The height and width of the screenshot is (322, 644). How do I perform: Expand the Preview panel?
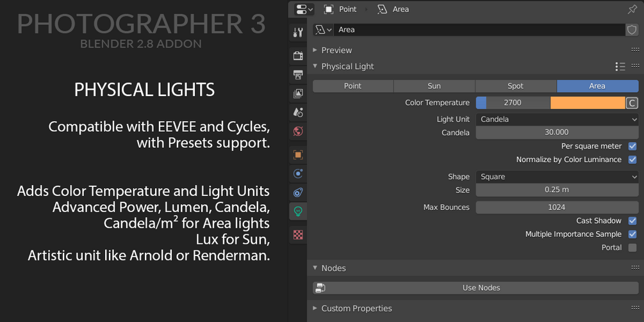point(315,50)
